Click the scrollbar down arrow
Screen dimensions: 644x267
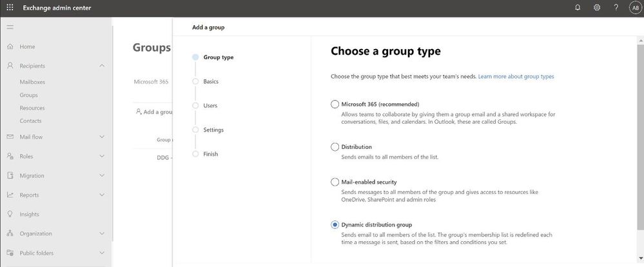pyautogui.click(x=641, y=258)
